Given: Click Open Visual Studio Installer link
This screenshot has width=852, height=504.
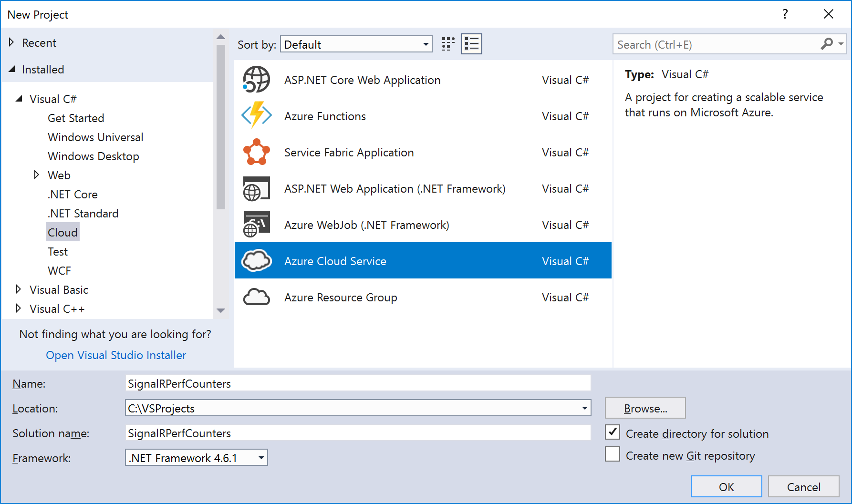Looking at the screenshot, I should coord(116,355).
